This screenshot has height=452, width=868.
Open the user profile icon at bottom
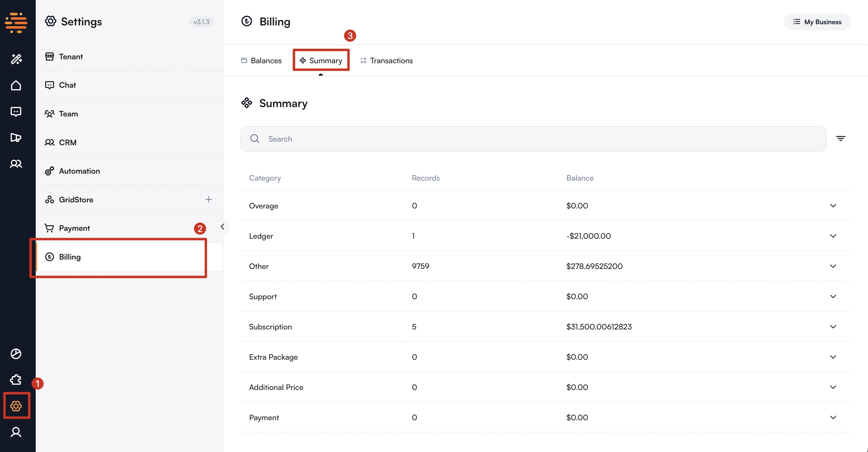(16, 432)
